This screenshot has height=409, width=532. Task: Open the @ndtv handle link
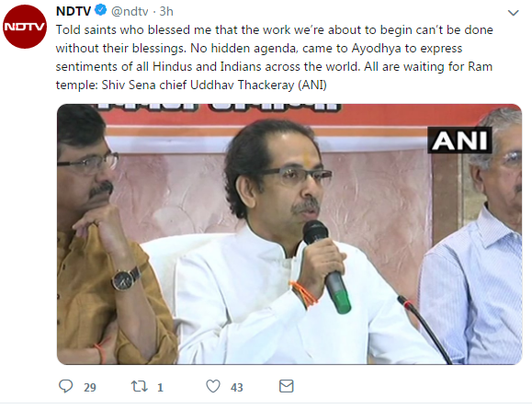point(130,12)
